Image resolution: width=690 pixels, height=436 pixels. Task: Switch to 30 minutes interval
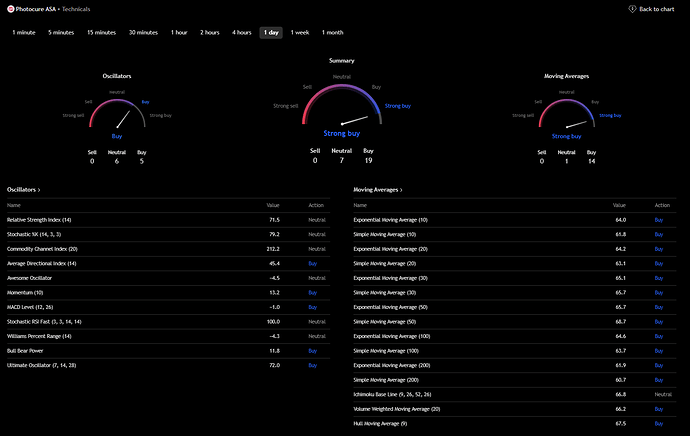[143, 32]
